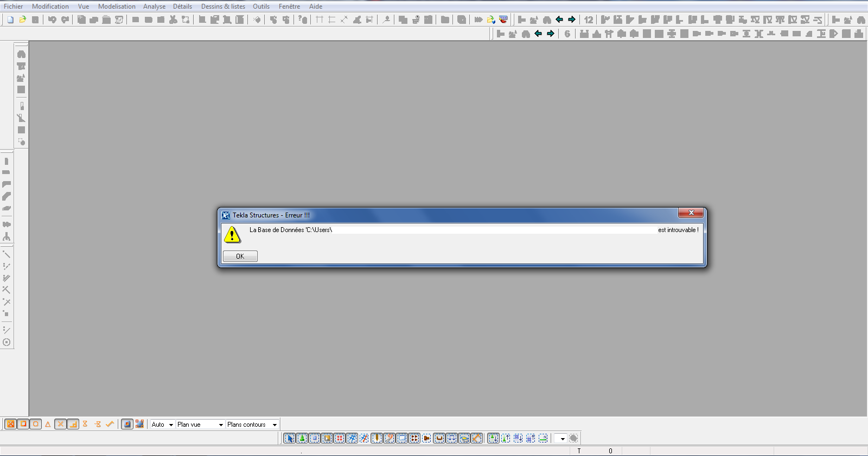Open the Auto dropdown

pos(163,425)
